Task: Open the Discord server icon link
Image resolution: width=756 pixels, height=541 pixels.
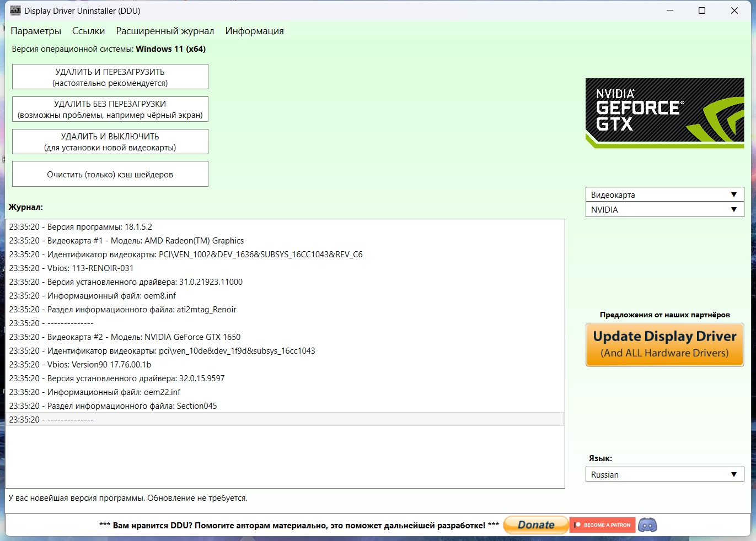Action: click(x=647, y=525)
